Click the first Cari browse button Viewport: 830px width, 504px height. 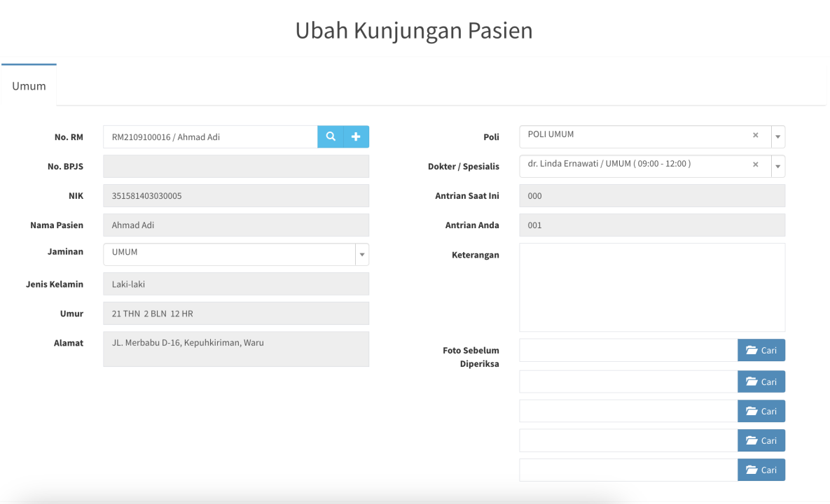tap(761, 351)
